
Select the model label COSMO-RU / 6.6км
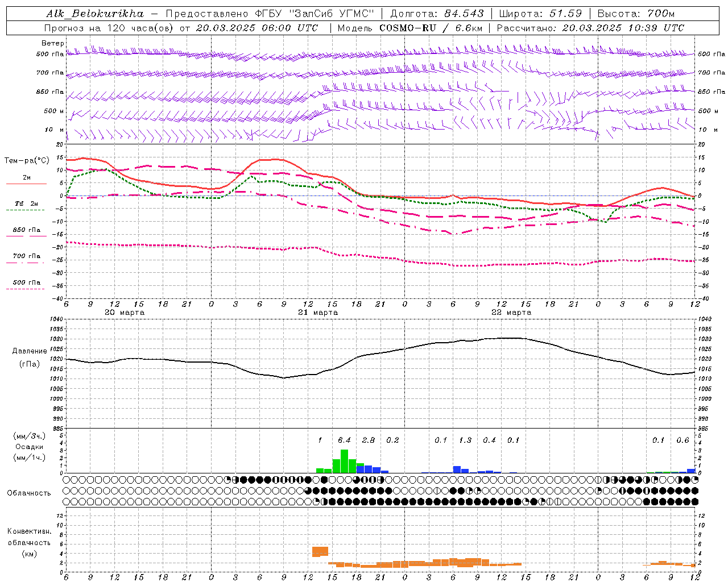pos(431,28)
